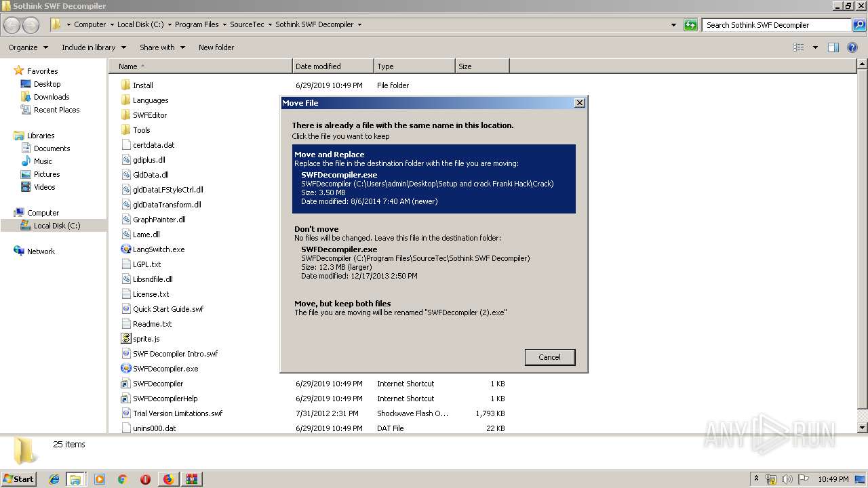Select the LangSwitch.exe icon
Screen dimensions: 868x488
(x=125, y=249)
